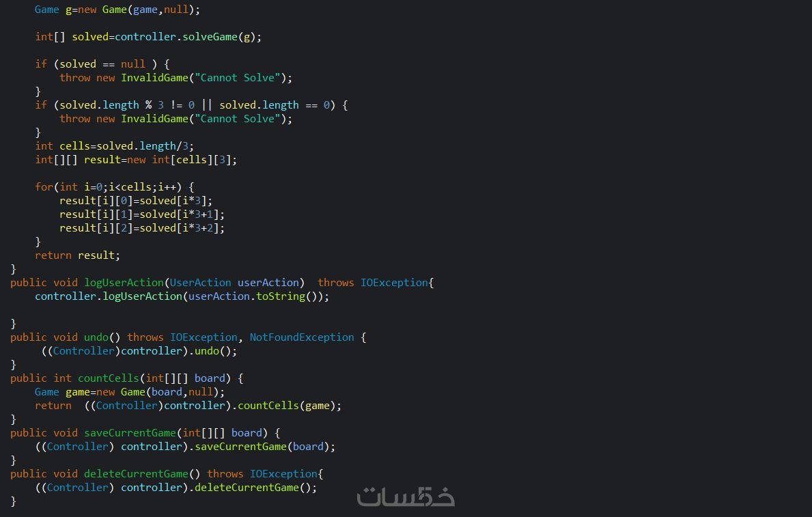This screenshot has width=812, height=517.
Task: Click the IOException in the deleteCurrentGame signature
Action: pyautogui.click(x=283, y=473)
